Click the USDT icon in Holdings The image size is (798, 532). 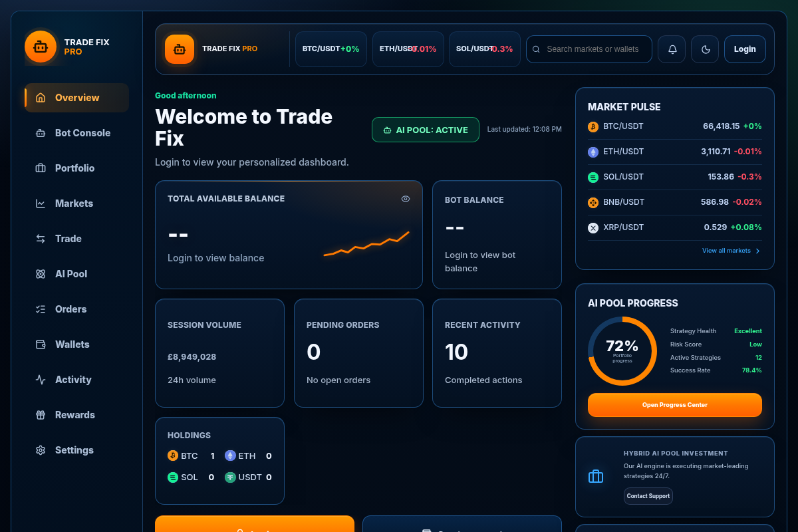coord(230,477)
